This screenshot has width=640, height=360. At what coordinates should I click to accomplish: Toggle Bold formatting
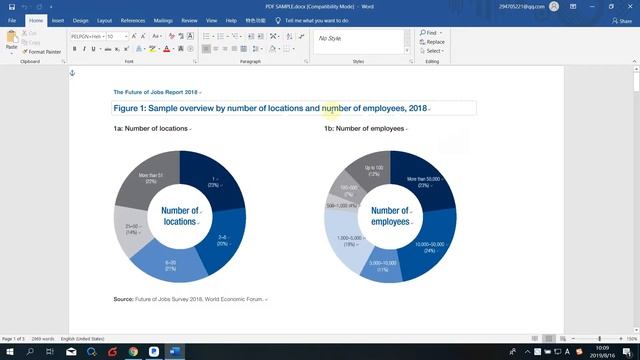pyautogui.click(x=74, y=49)
